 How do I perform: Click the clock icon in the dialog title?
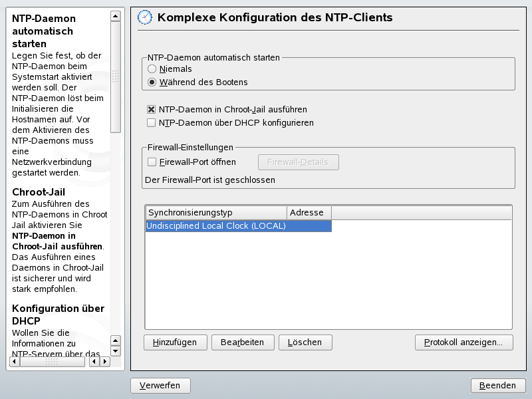click(x=144, y=17)
